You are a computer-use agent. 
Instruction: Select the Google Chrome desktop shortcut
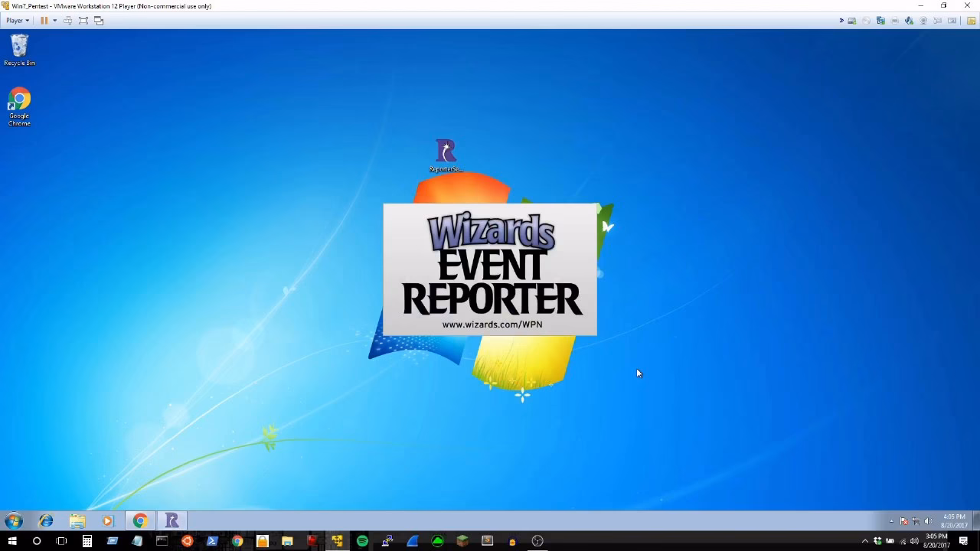point(19,107)
